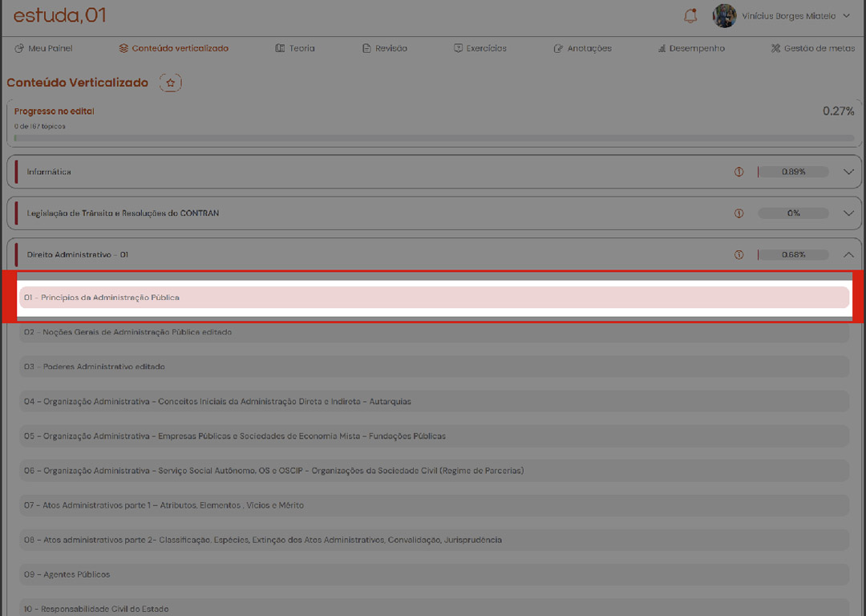Open the Anotações tab
The width and height of the screenshot is (866, 616).
click(582, 48)
